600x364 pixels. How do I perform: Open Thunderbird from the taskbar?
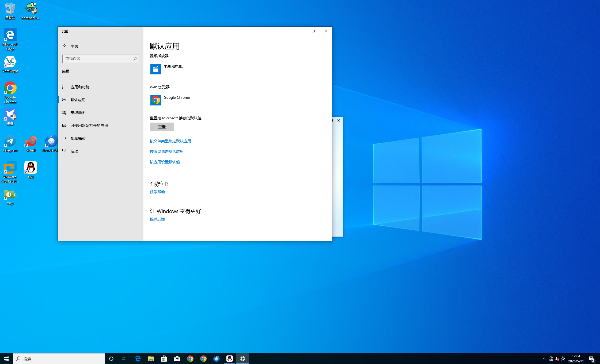coord(217,359)
